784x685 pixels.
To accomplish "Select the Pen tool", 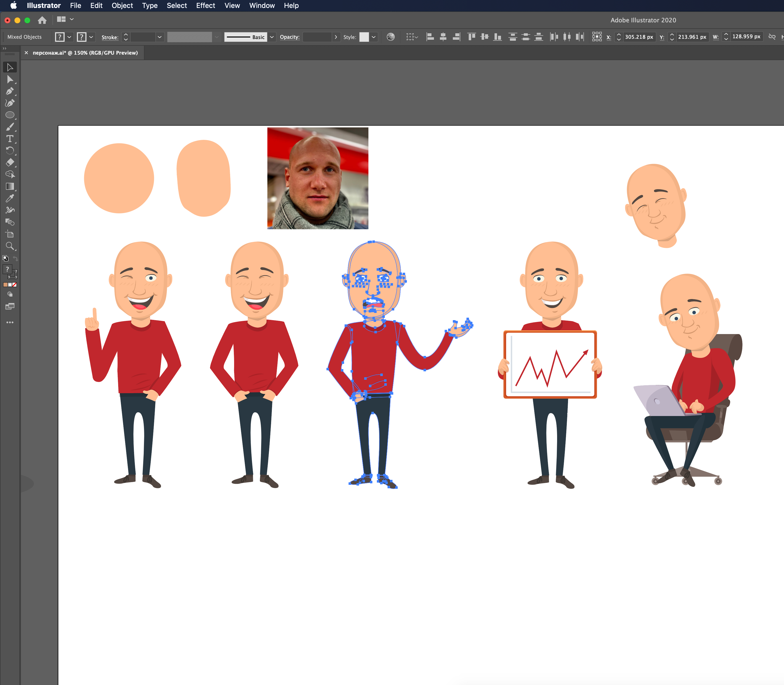I will tap(10, 91).
